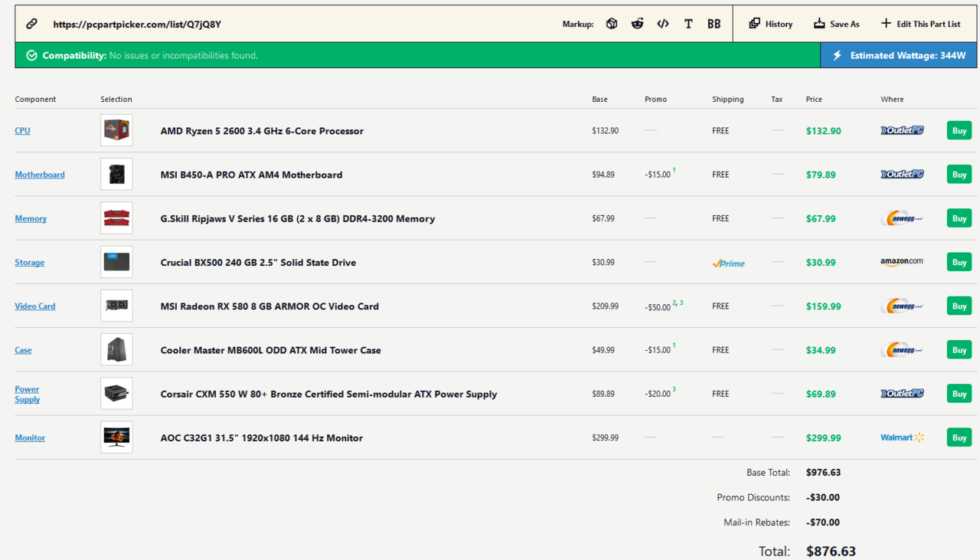Click the permalink chain icon
The image size is (980, 560).
pos(31,24)
